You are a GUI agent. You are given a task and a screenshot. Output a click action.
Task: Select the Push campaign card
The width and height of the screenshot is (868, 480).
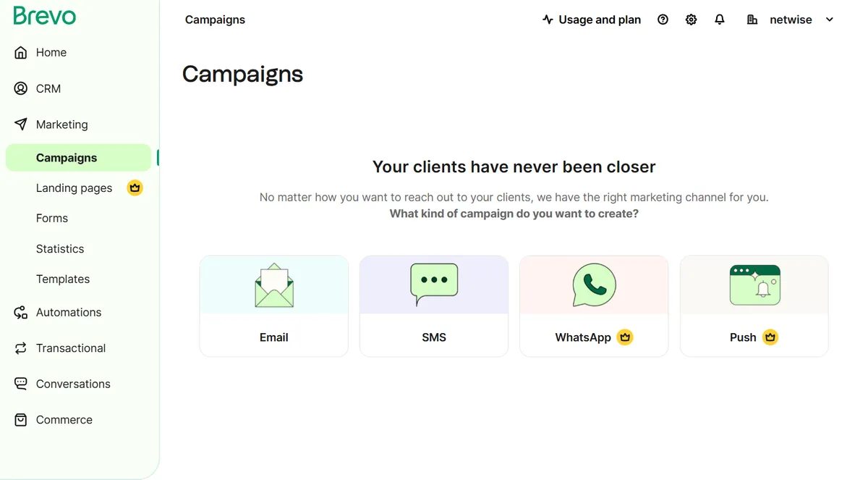pos(754,306)
